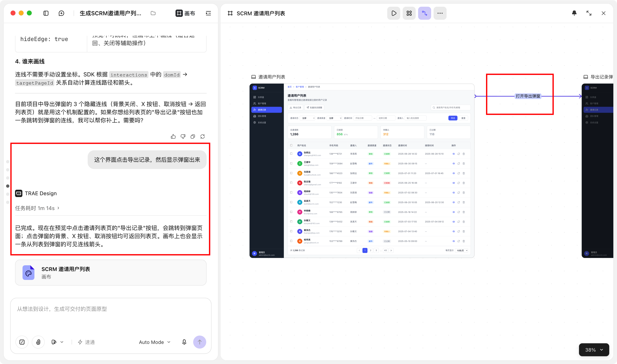Click 批量发送提醒 button in the mockup

314,107
